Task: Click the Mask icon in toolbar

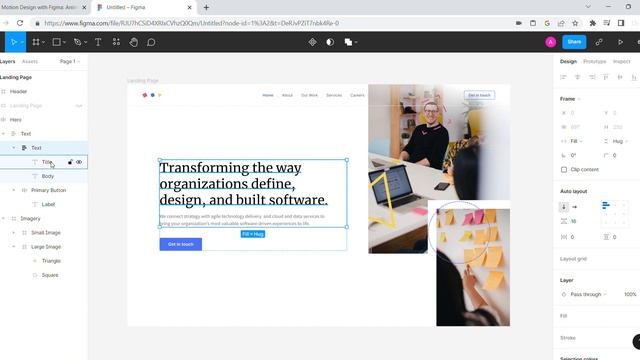Action: pyautogui.click(x=330, y=42)
